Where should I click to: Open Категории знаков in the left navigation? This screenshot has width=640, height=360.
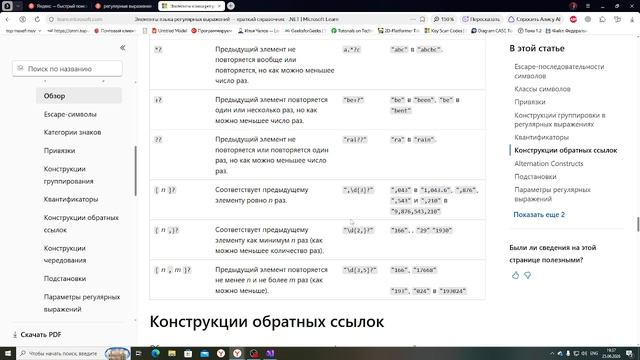click(x=72, y=132)
